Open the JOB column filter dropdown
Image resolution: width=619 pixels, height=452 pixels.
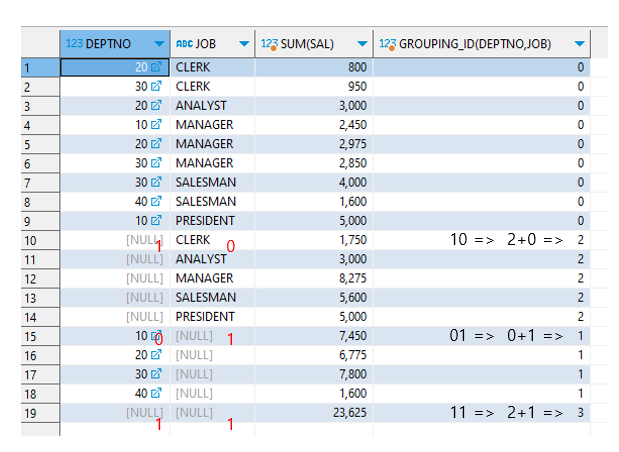(244, 44)
